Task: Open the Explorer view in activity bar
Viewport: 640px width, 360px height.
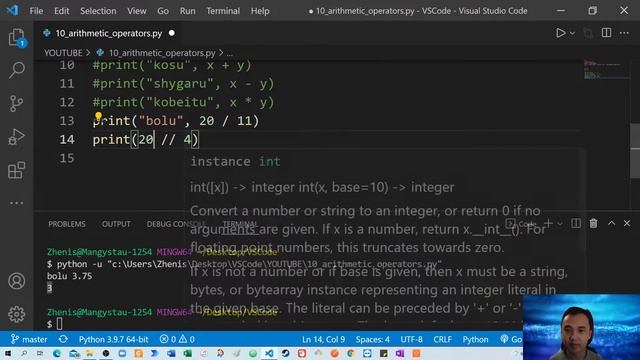Action: pos(16,38)
